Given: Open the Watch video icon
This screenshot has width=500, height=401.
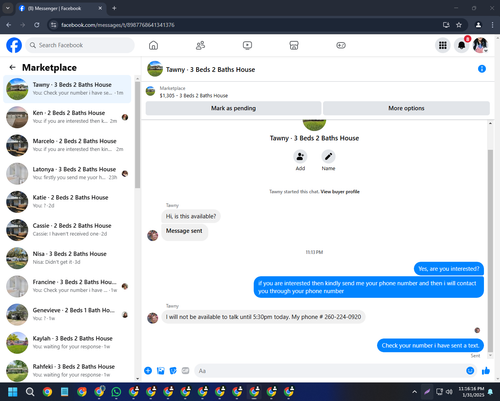Looking at the screenshot, I should coord(247,45).
